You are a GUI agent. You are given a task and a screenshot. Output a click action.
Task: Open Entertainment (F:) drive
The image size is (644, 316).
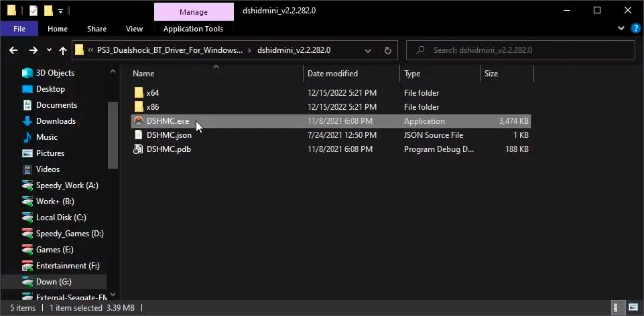click(x=68, y=266)
